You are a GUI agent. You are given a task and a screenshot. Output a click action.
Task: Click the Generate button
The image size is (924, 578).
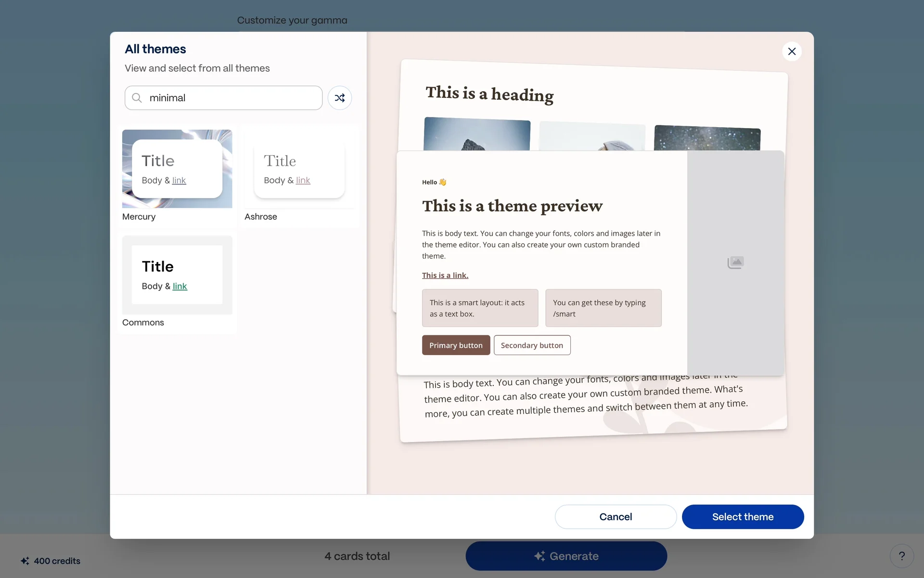coord(566,556)
